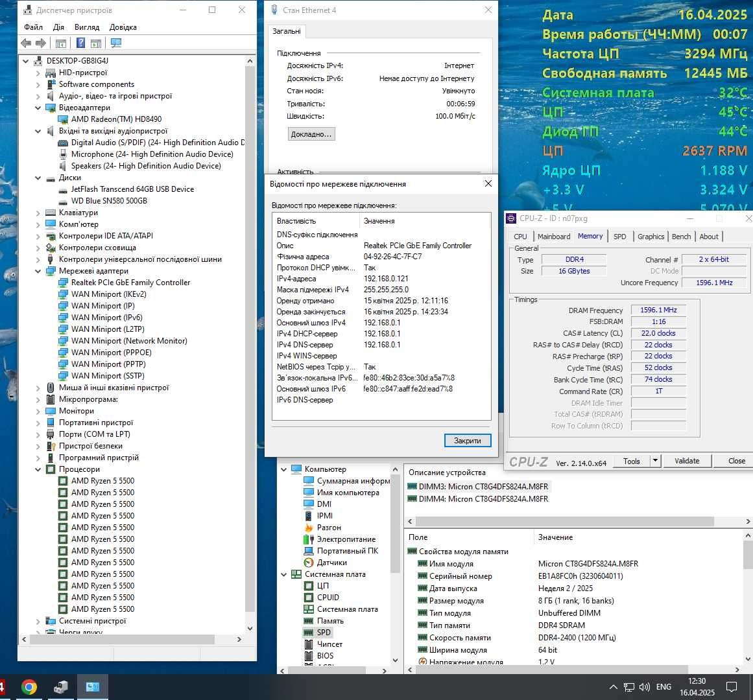The image size is (753, 700).
Task: Expand the Клавіатури node
Action: point(38,213)
